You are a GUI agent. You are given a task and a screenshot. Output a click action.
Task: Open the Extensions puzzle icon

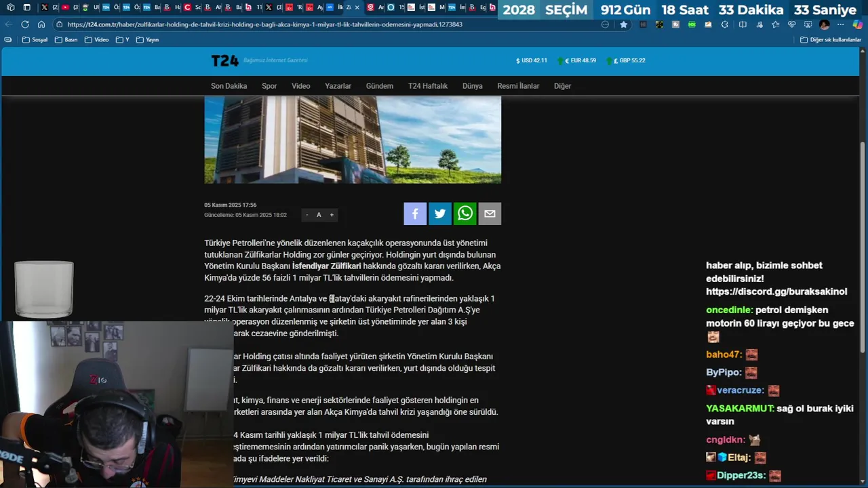coord(724,24)
